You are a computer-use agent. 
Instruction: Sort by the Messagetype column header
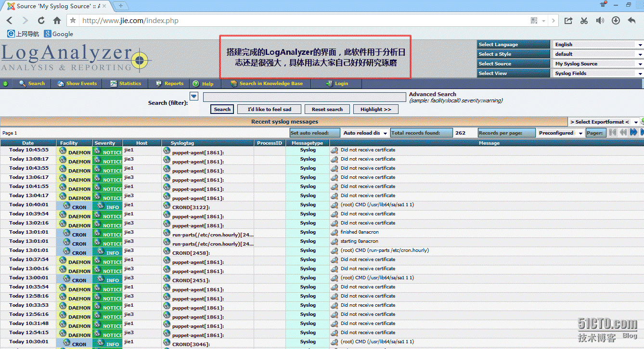point(308,143)
